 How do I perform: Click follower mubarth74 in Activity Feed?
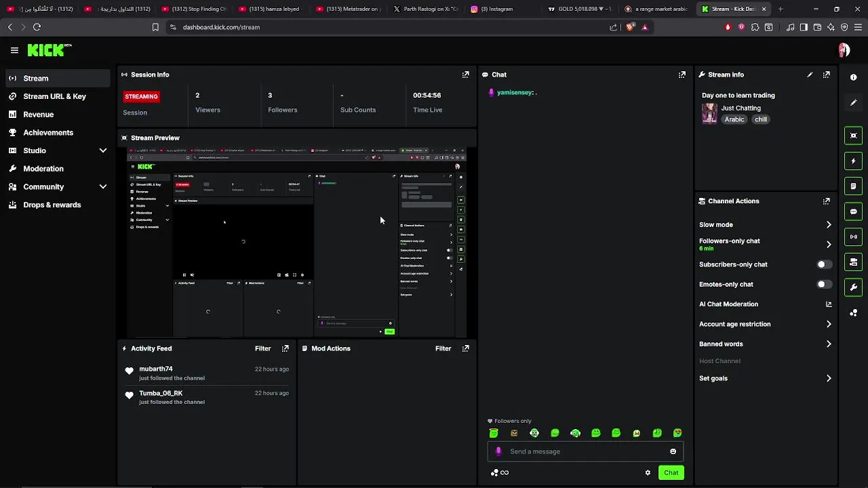[156, 369]
